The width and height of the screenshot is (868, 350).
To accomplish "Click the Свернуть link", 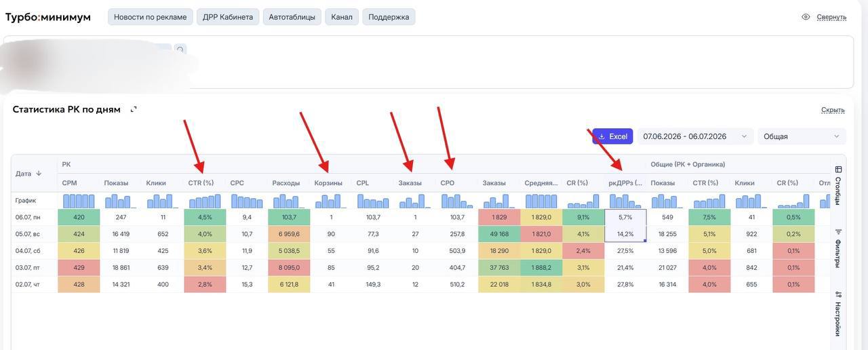I will click(x=831, y=17).
